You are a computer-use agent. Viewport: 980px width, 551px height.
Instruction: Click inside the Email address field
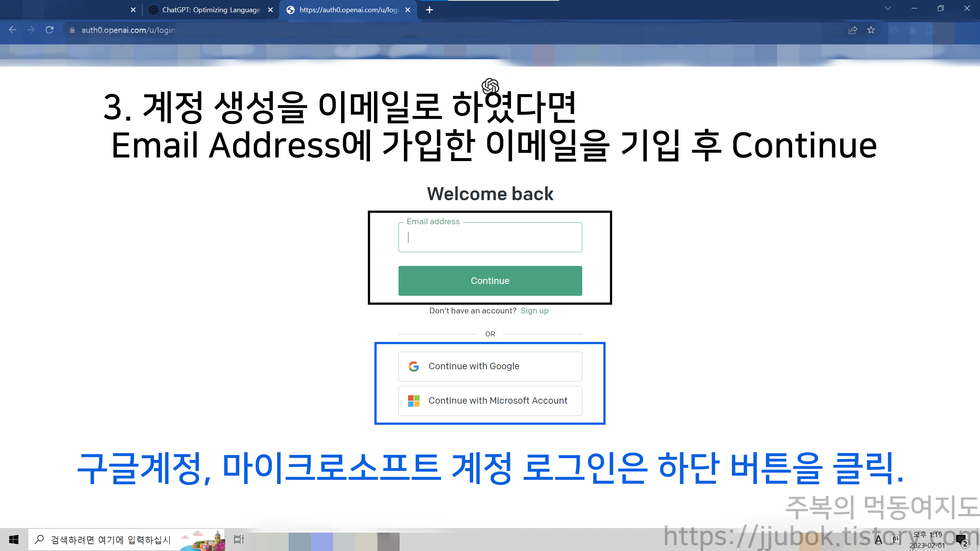(x=490, y=237)
